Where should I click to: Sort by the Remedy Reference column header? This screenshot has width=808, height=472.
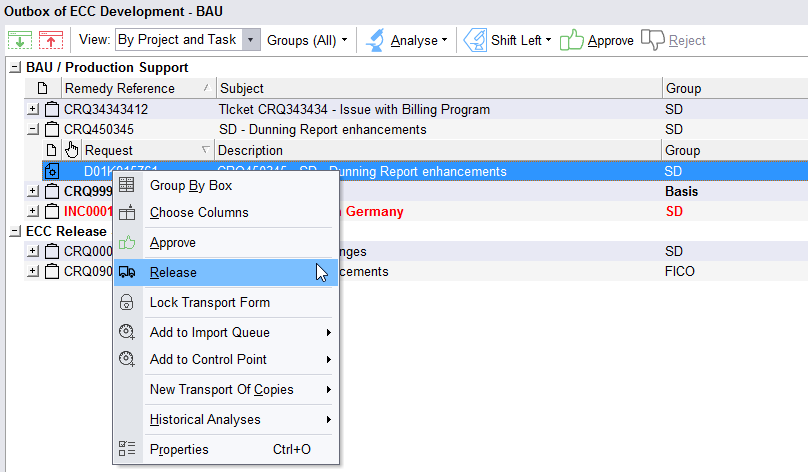pos(119,88)
